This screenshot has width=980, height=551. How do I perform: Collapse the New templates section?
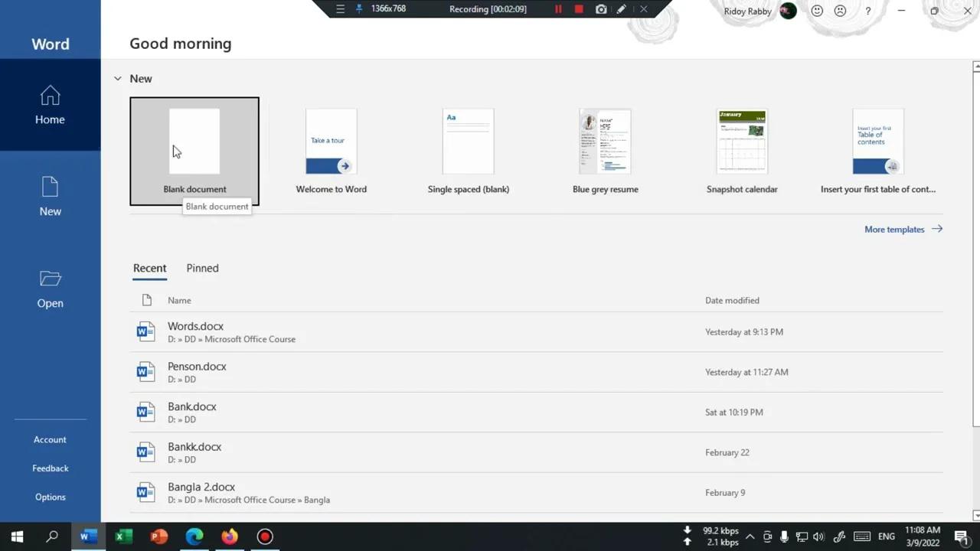tap(118, 78)
